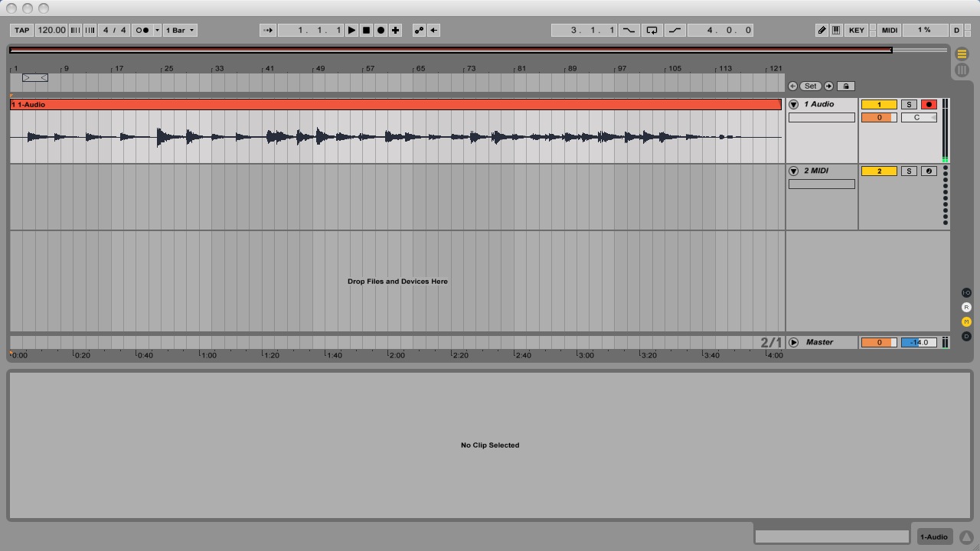Click the 120.00 tempo field
This screenshot has height=551, width=980.
coord(51,31)
